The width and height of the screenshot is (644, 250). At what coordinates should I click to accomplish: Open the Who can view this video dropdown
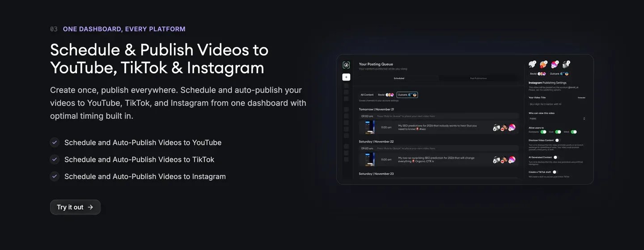(557, 119)
